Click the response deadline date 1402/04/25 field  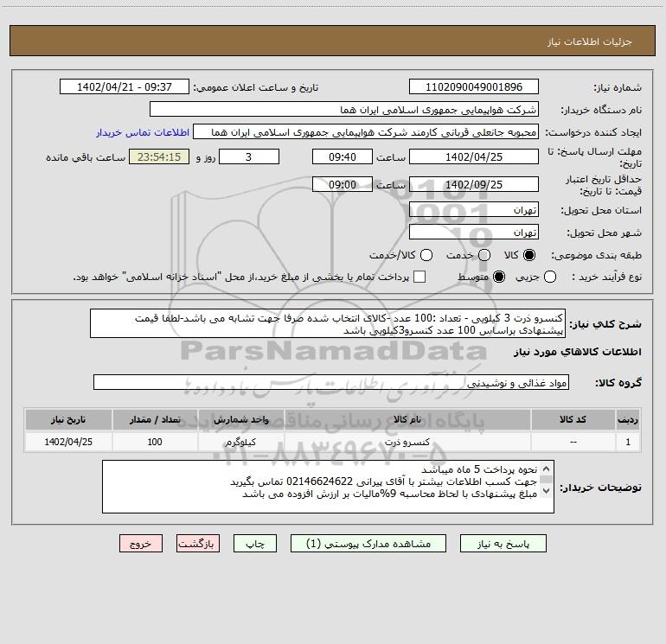(474, 156)
